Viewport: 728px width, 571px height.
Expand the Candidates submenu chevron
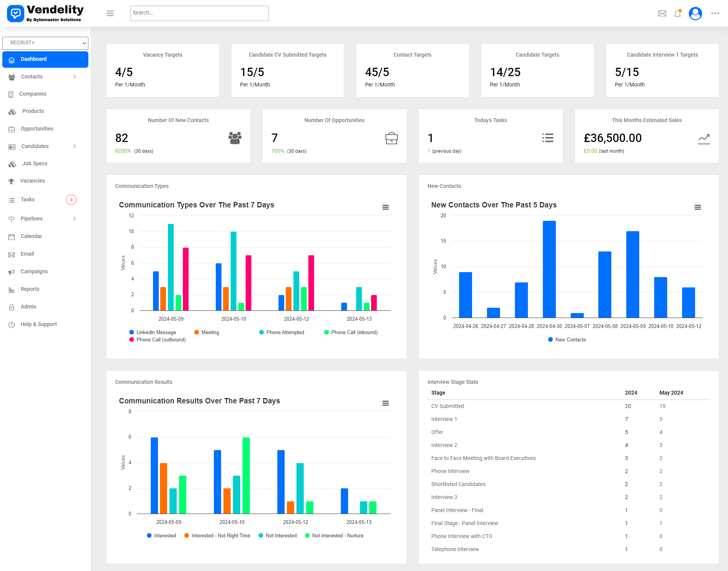pyautogui.click(x=75, y=146)
